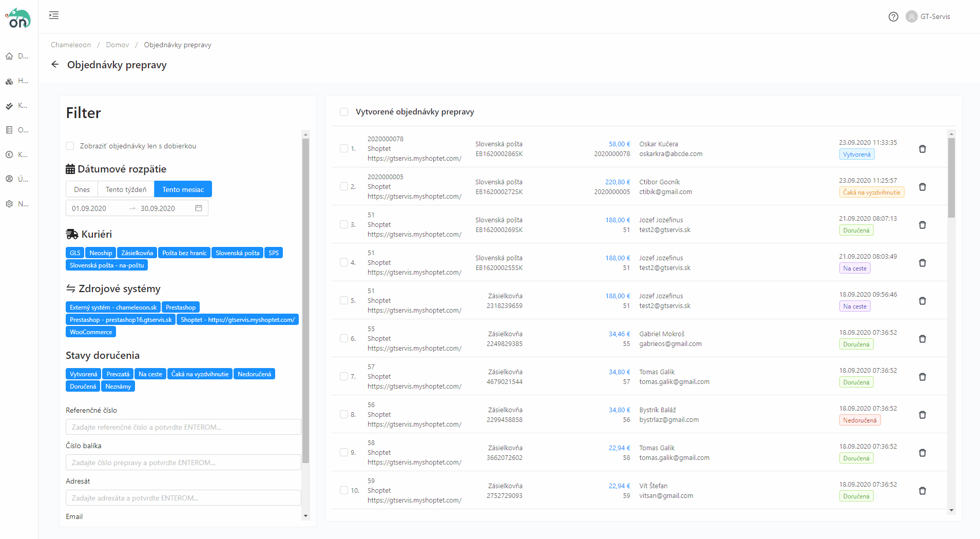
Task: Open the 220,80 € amount link
Action: [618, 182]
